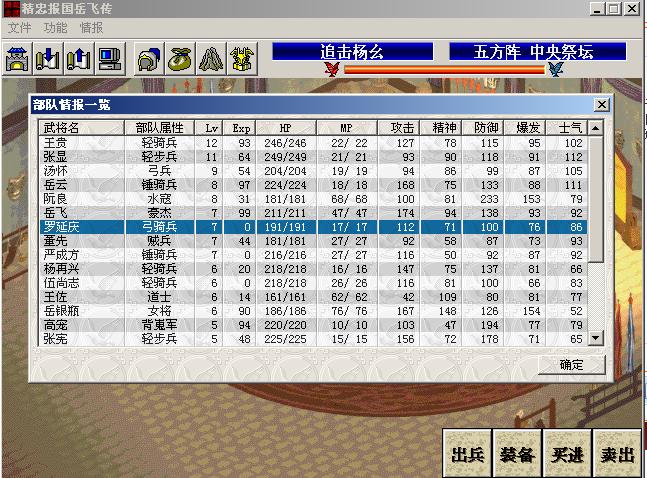647x478 pixels.
Task: Click the scrollbar down arrow in the list
Action: (x=595, y=338)
